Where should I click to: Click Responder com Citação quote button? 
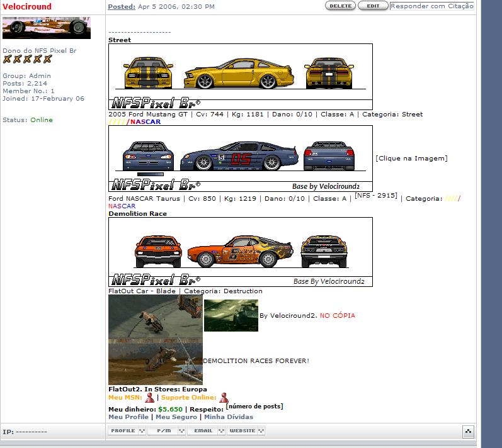point(432,6)
